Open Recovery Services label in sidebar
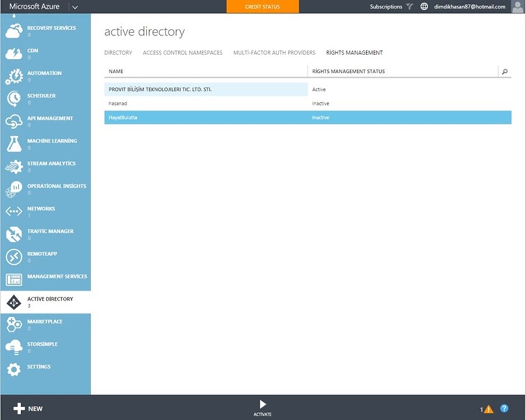This screenshot has width=526, height=420. coord(51,28)
